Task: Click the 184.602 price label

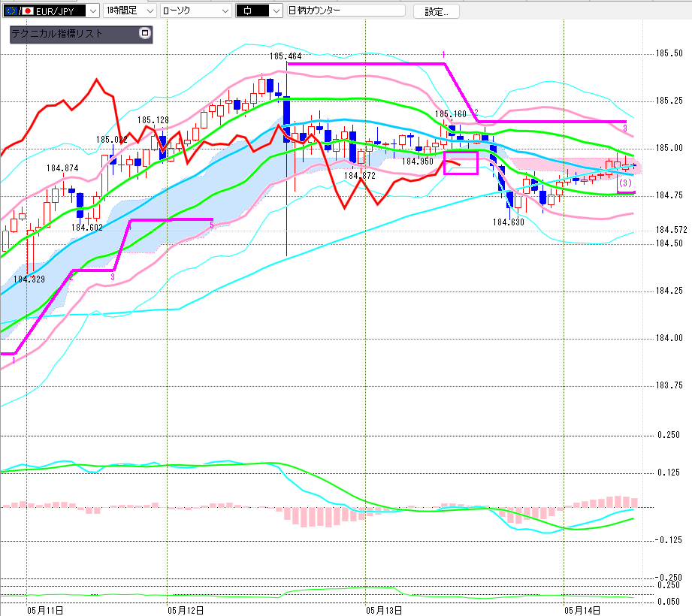Action: tap(87, 228)
